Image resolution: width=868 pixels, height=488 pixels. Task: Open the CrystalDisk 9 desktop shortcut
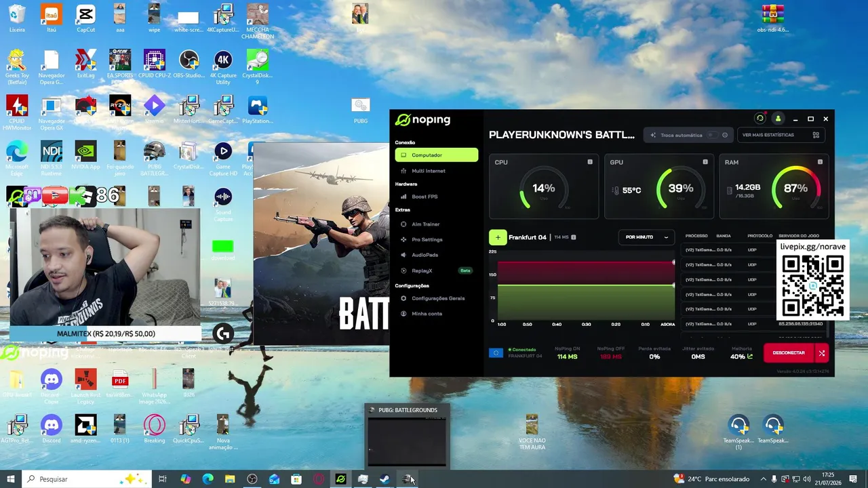pos(258,68)
